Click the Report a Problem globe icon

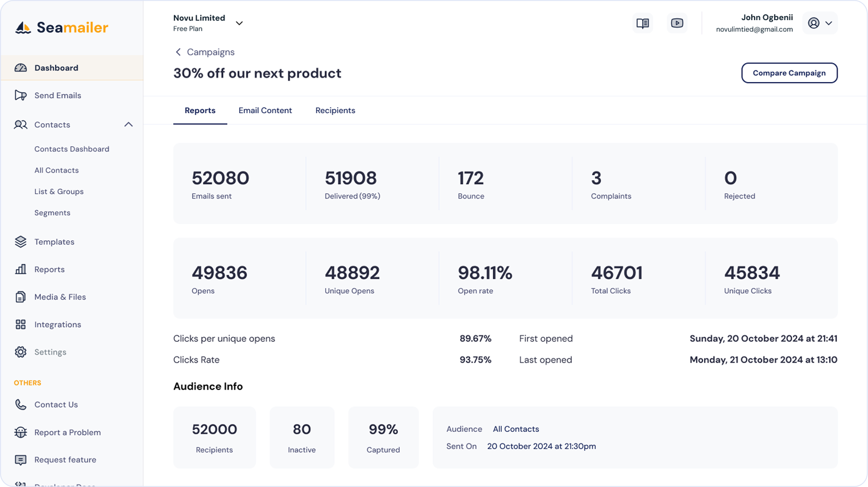21,433
